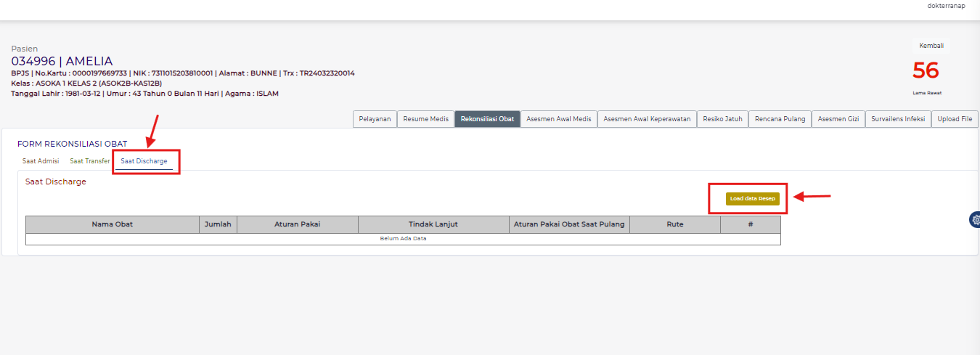Select the Rekonsiliasi Obat tab
Viewport: 980px width, 355px height.
click(487, 119)
